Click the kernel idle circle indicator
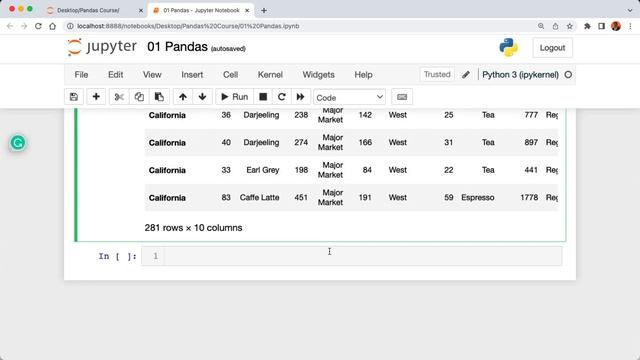The height and width of the screenshot is (360, 640). pos(568,75)
